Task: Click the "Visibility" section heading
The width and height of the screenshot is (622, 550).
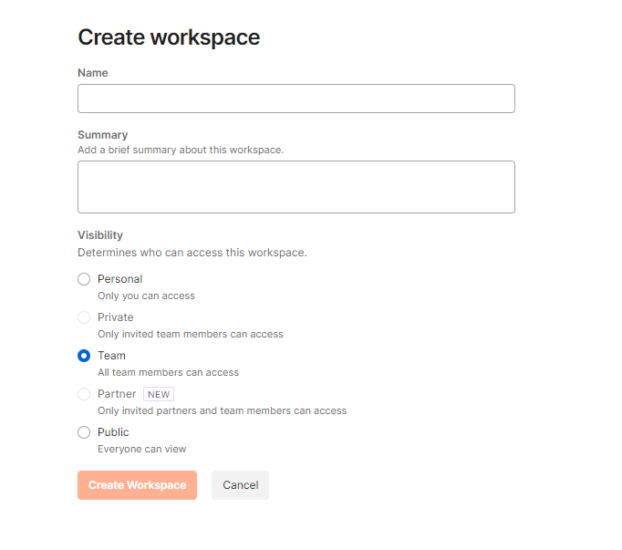Action: 100,236
